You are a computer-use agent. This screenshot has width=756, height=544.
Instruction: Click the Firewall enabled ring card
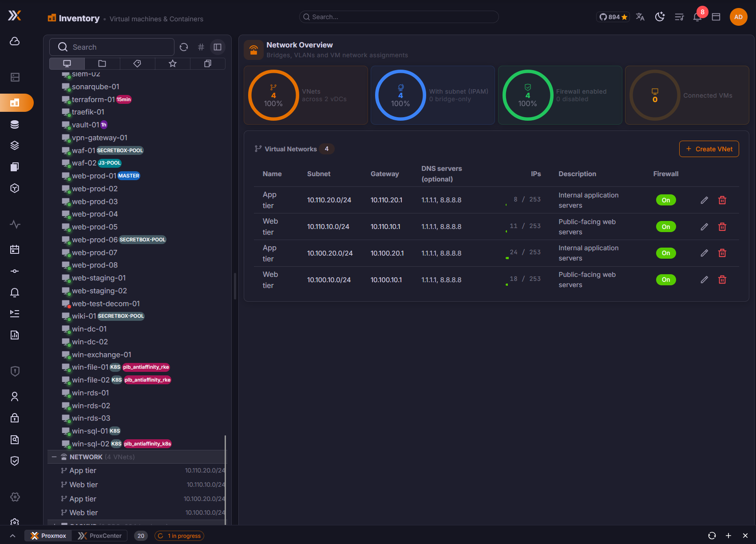(x=560, y=95)
